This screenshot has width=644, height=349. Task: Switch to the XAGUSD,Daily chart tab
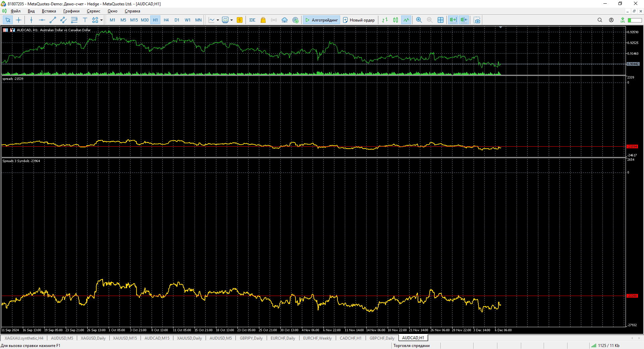tap(93, 338)
